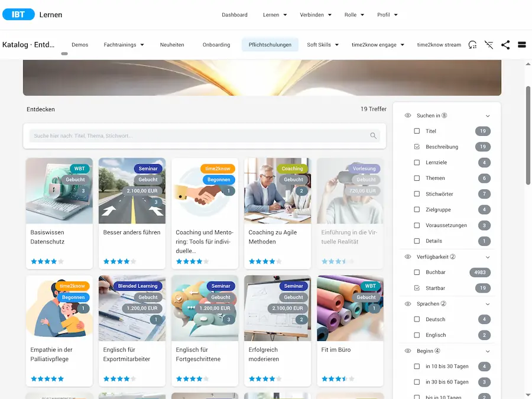Viewport: 532px width, 399px height.
Task: Click 1.200,00 EUR price on Englisch für Fortgeschrittene
Action: pyautogui.click(x=215, y=309)
